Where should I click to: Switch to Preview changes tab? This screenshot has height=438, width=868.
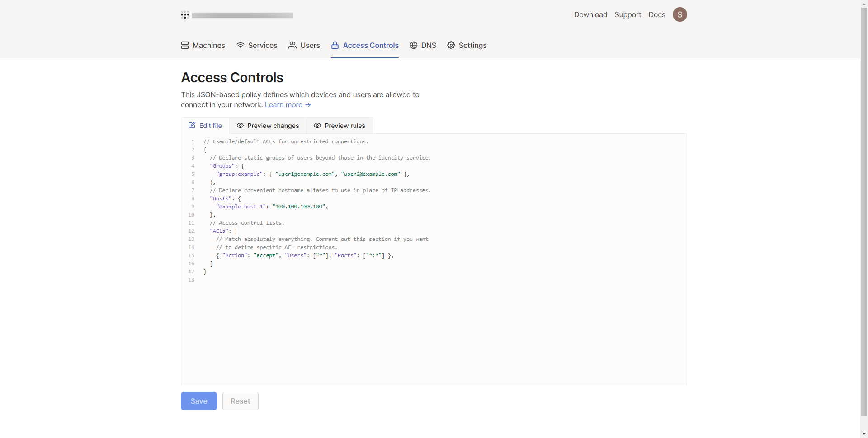(x=268, y=126)
